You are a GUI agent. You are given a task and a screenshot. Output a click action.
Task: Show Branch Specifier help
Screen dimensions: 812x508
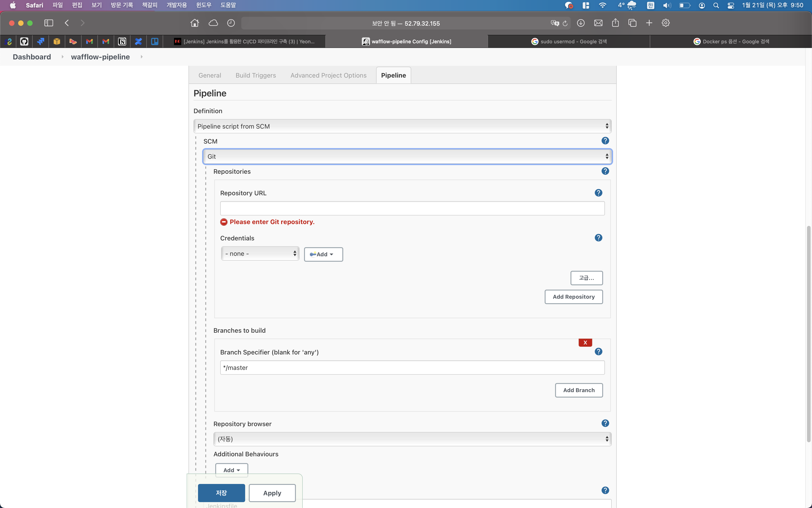[x=598, y=352]
